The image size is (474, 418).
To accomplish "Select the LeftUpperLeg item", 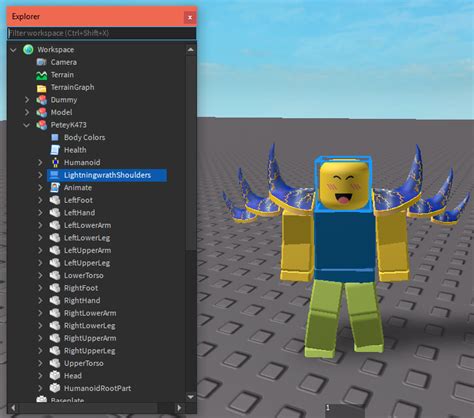I will (87, 263).
